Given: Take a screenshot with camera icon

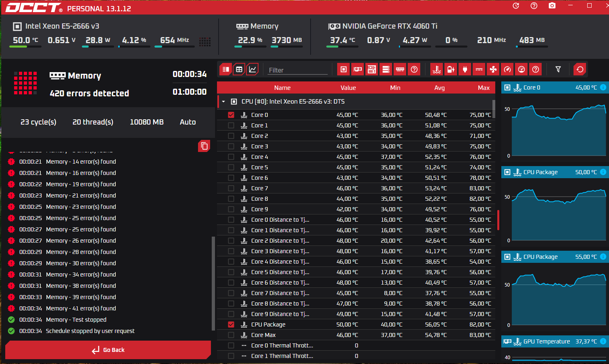Looking at the screenshot, I should 552,6.
